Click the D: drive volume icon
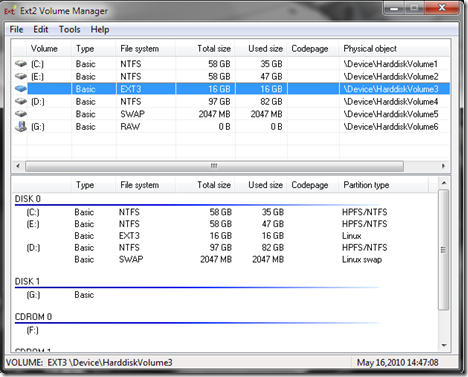This screenshot has width=468, height=377. 21,101
